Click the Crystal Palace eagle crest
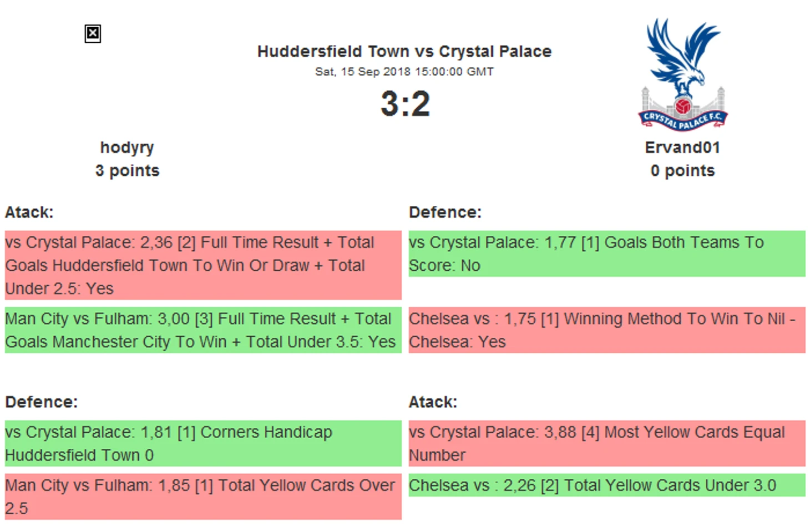 pos(682,74)
